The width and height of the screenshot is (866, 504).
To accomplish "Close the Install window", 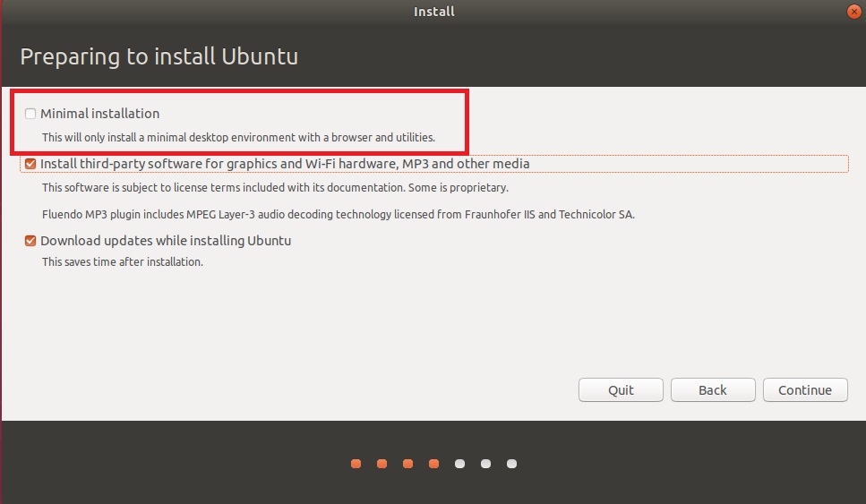I will tap(853, 12).
